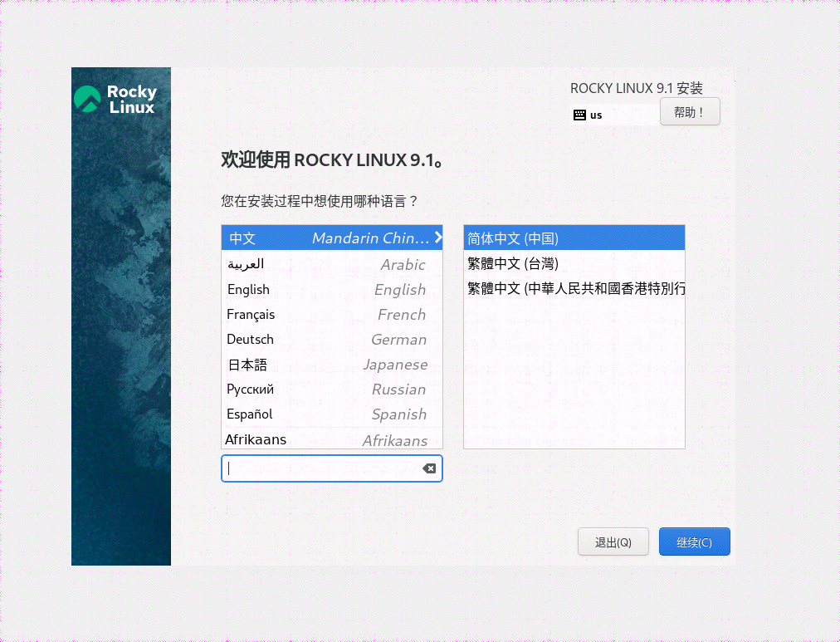Click the 继续(C) continue button

(694, 542)
